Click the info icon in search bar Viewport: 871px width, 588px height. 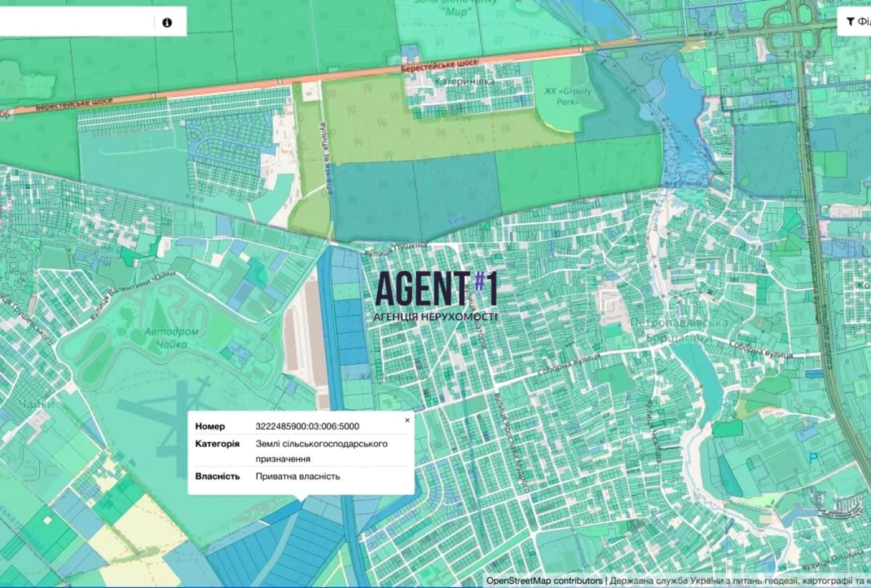coord(167,23)
